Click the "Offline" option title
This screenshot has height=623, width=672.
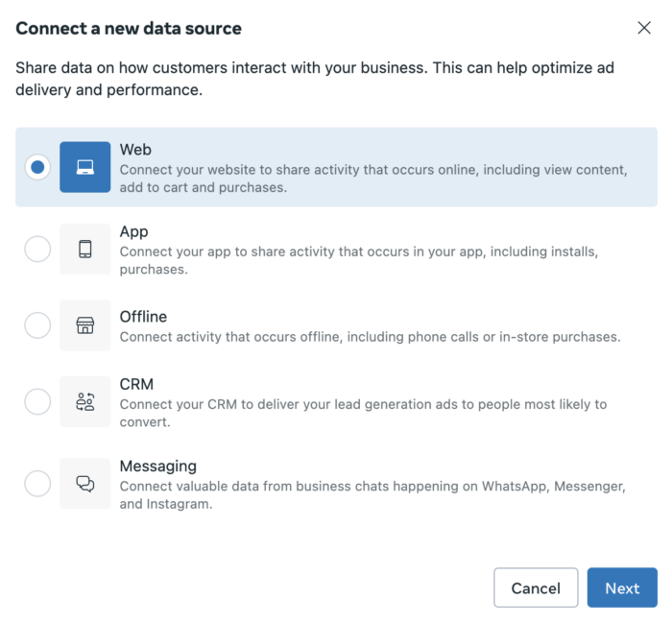(143, 317)
